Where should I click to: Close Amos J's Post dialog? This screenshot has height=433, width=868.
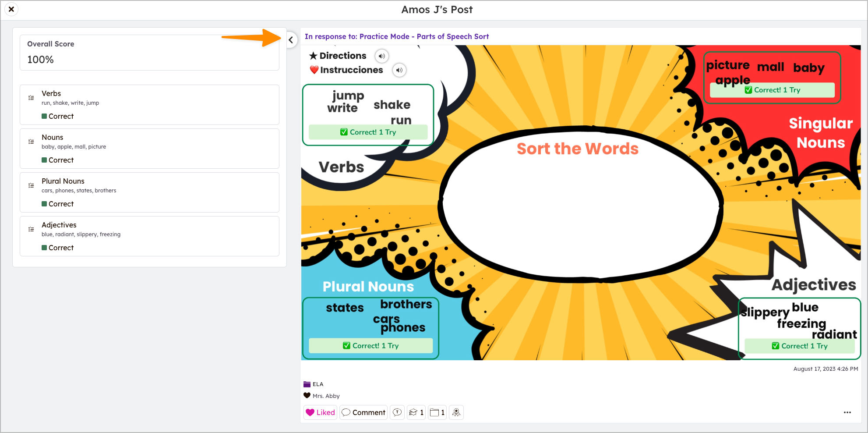[x=11, y=9]
